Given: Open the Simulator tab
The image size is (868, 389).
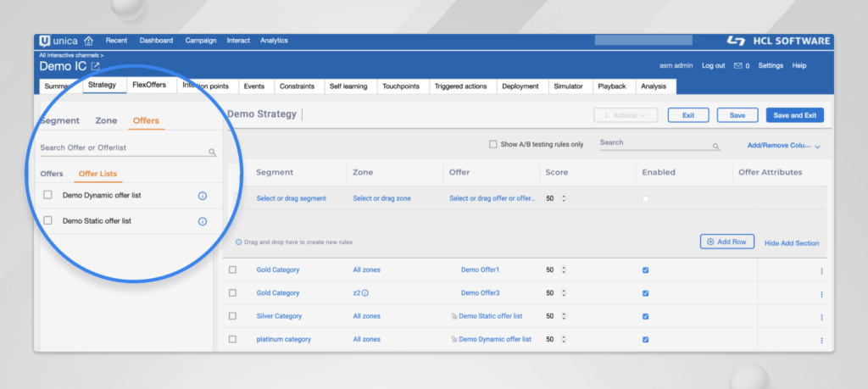Looking at the screenshot, I should [567, 86].
